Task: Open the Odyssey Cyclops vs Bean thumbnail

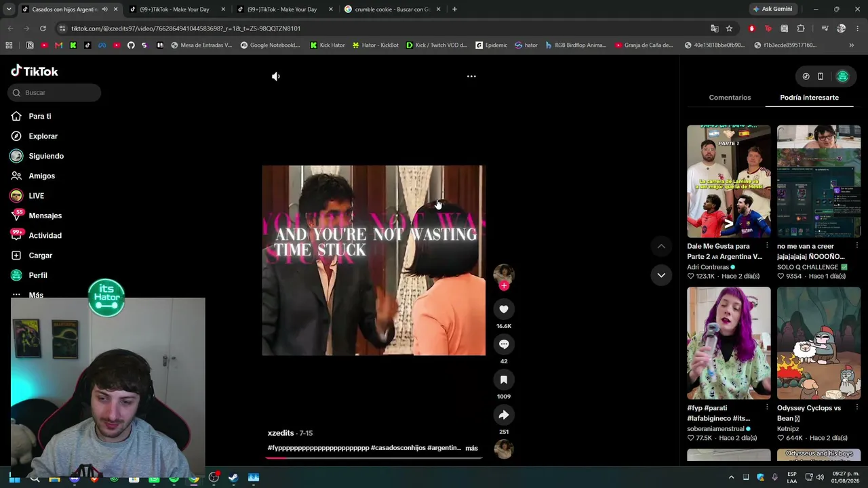Action: (818, 343)
